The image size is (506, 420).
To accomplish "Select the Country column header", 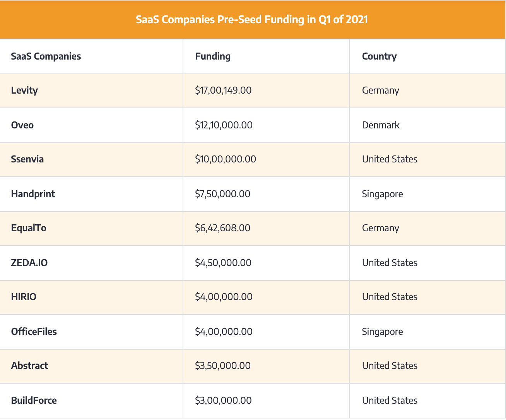I will click(379, 56).
